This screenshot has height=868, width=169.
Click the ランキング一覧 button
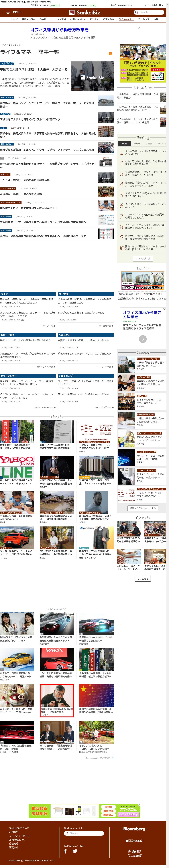pyautogui.click(x=143, y=258)
